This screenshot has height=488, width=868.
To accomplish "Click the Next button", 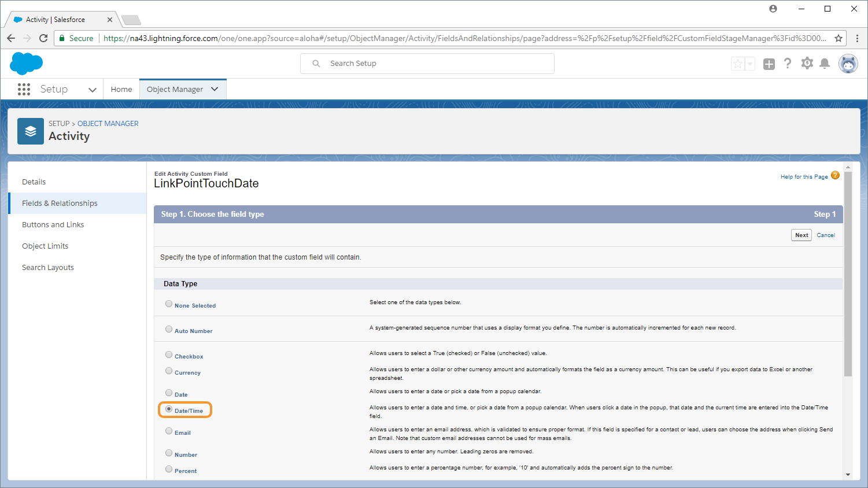I will click(x=801, y=235).
